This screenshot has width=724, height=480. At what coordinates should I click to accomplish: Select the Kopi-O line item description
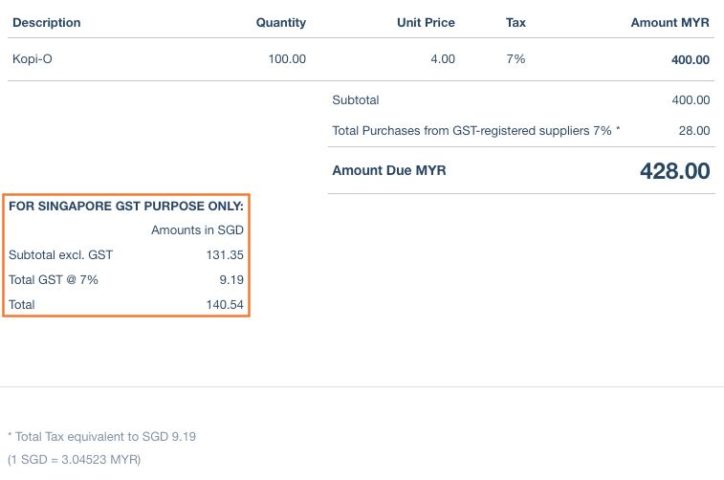click(x=32, y=59)
